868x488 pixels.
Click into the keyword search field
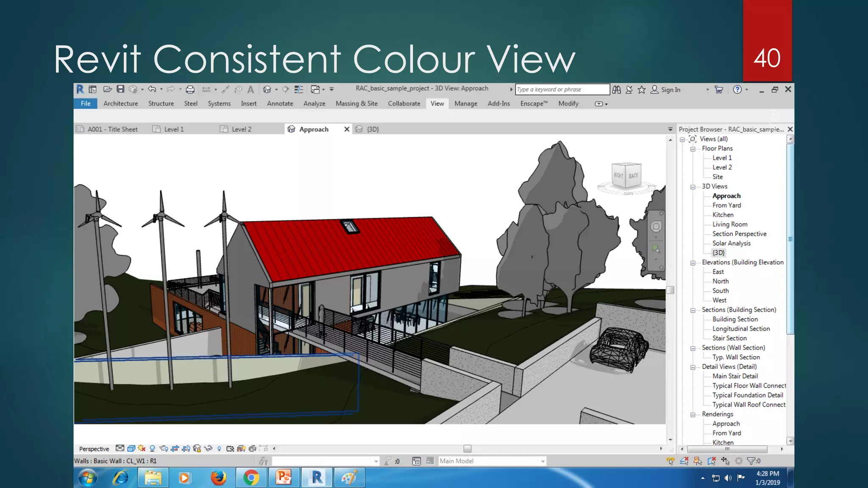(562, 89)
